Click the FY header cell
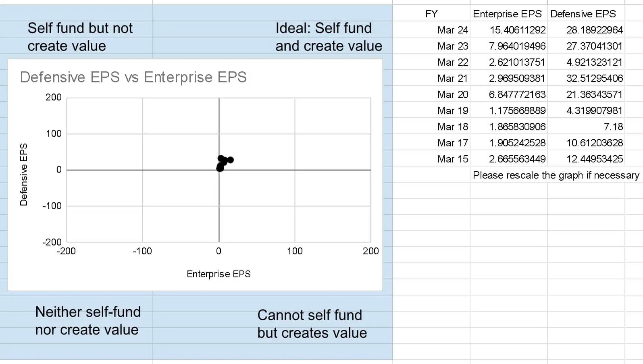Viewport: 643px width, 364px height. click(431, 14)
